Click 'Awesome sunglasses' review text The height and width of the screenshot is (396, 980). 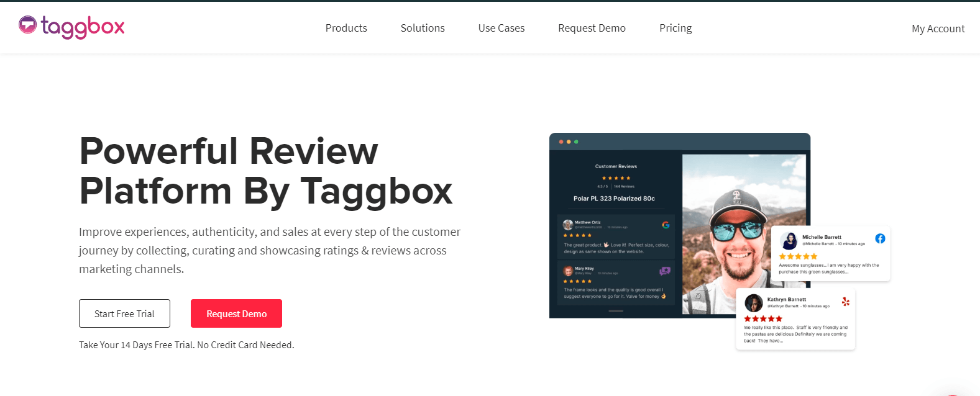829,268
